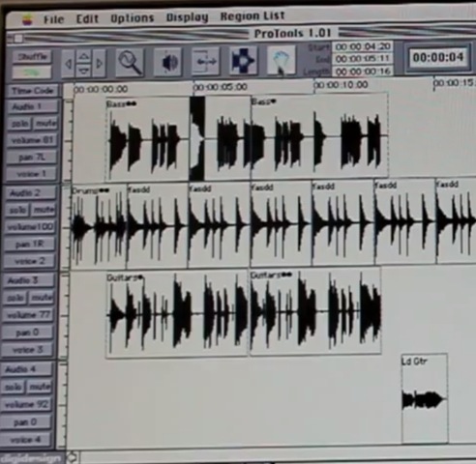Open the Edit menu
The image size is (476, 464).
point(87,19)
